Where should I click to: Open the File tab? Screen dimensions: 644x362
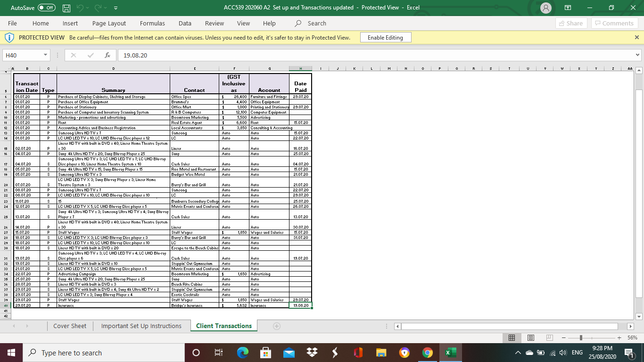(13, 23)
